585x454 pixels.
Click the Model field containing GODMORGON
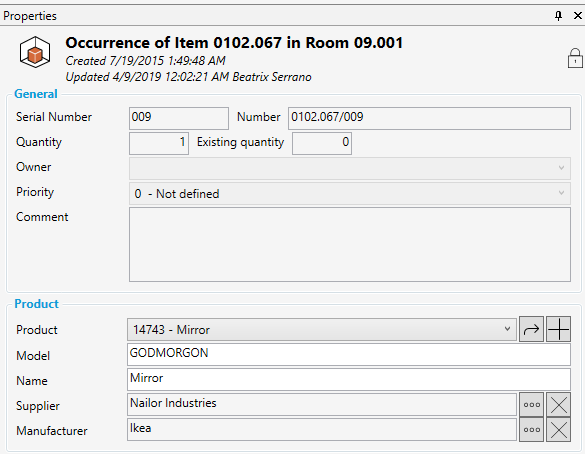click(x=349, y=354)
